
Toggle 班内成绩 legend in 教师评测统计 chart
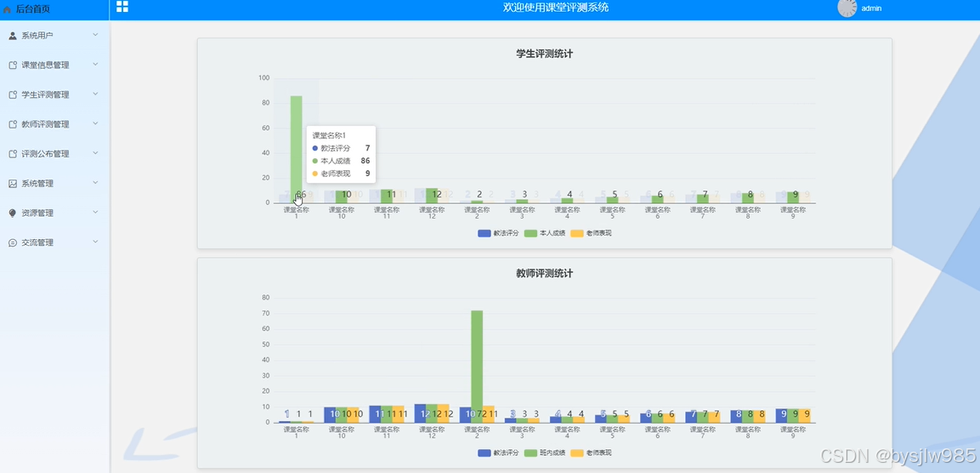(x=544, y=453)
